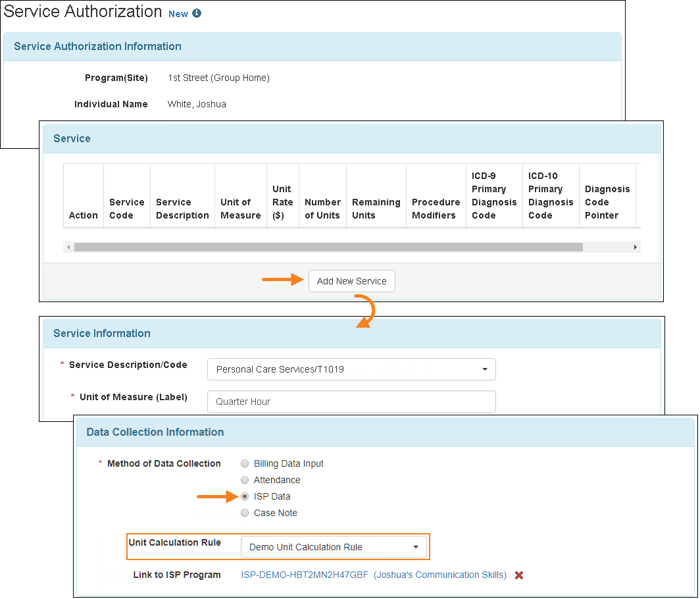This screenshot has height=599, width=700.
Task: Click the New status label in title
Action: click(x=178, y=14)
